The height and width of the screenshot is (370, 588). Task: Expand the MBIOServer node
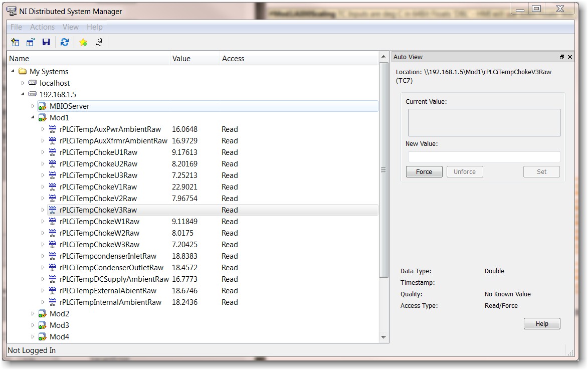pyautogui.click(x=33, y=106)
